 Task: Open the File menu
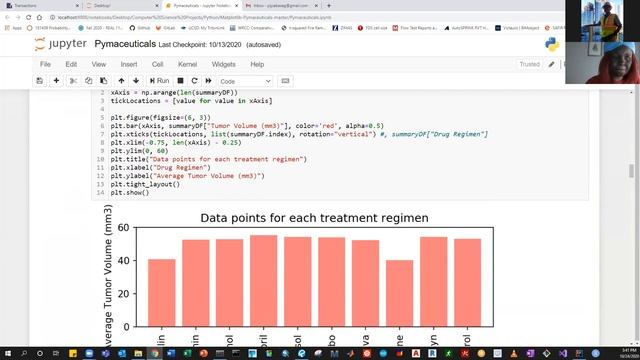pyautogui.click(x=45, y=64)
